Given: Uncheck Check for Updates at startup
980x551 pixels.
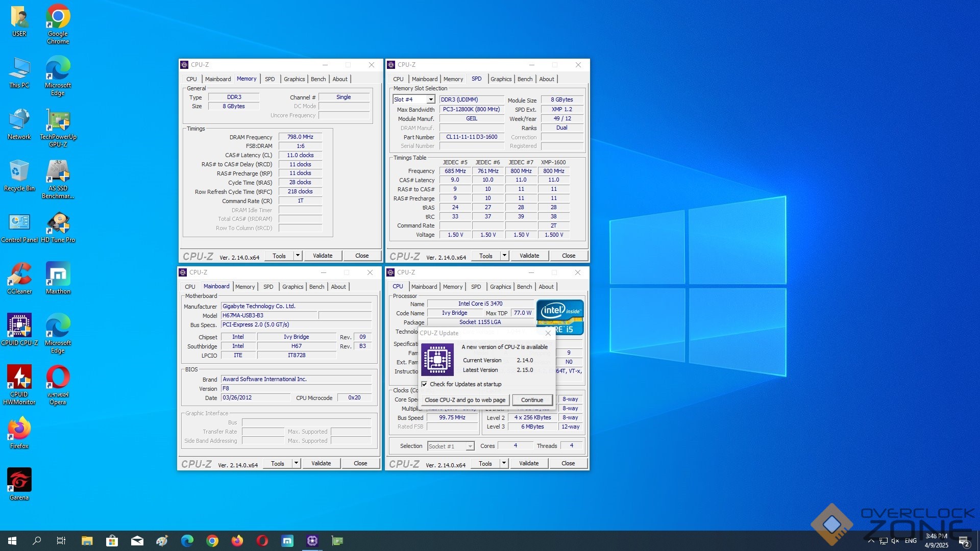Looking at the screenshot, I should pos(424,384).
